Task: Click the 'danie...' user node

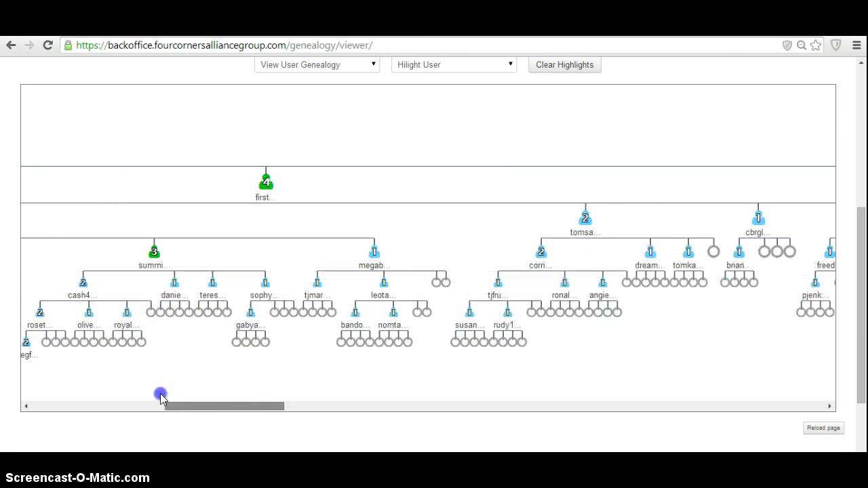Action: point(174,282)
